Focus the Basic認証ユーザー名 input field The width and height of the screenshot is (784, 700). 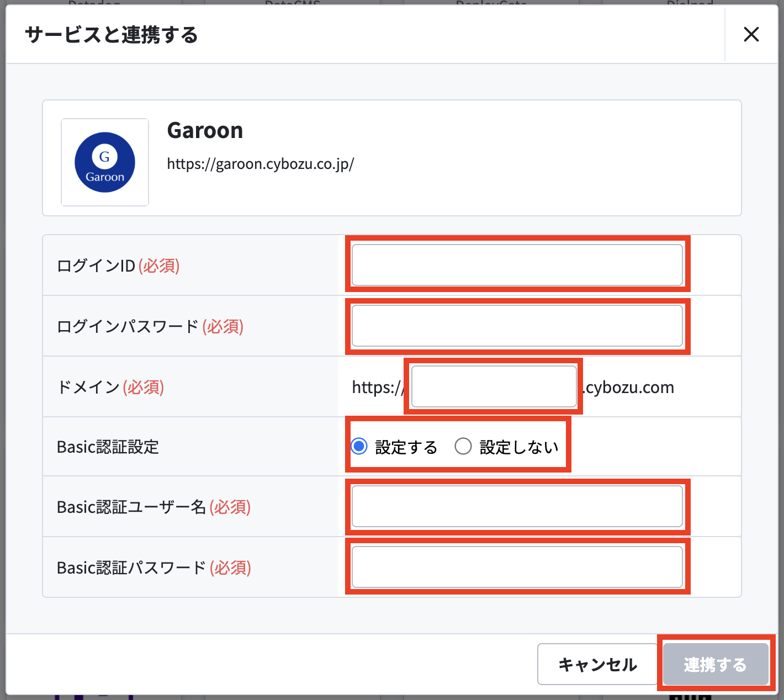point(517,506)
